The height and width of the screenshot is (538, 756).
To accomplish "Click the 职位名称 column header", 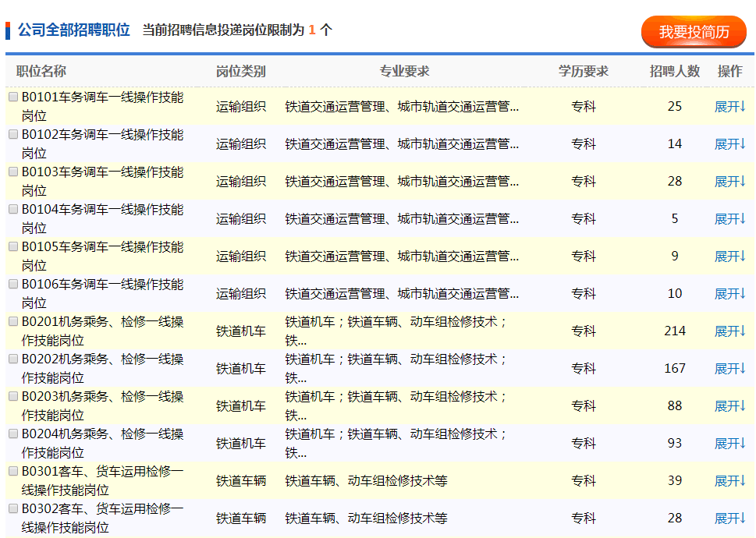I will (41, 72).
